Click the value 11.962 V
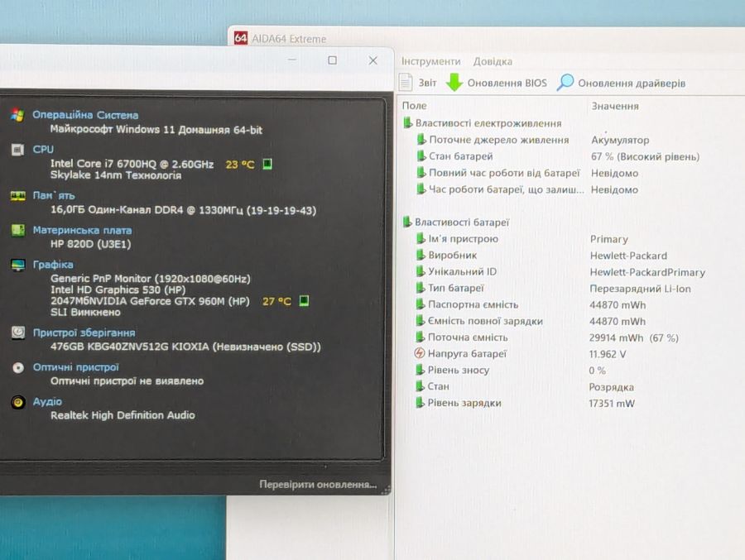 point(608,354)
